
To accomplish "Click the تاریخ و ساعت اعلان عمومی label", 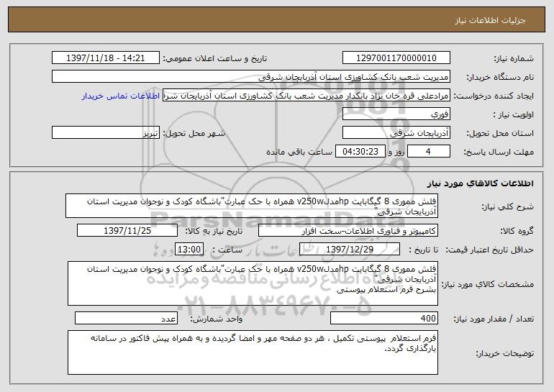I will tap(215, 58).
